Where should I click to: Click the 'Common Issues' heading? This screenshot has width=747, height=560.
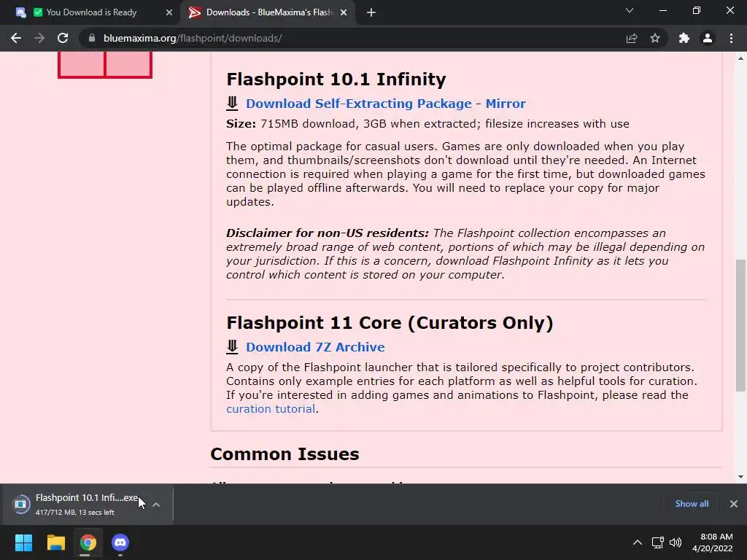click(285, 454)
